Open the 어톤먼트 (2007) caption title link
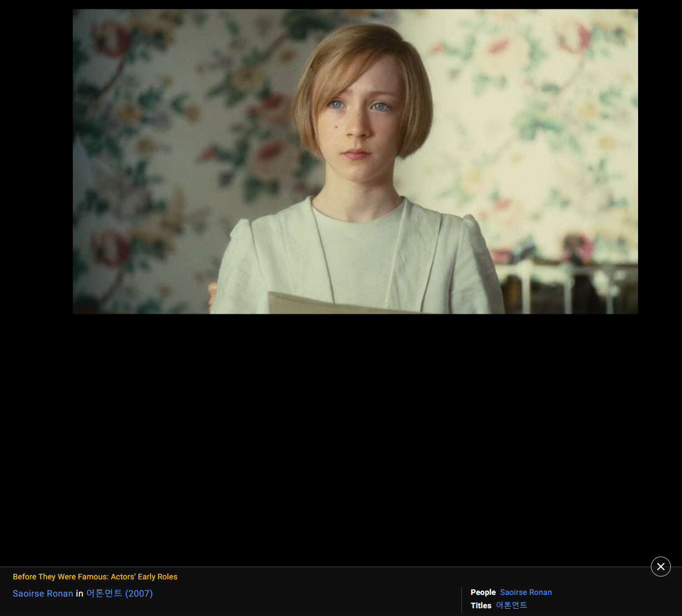682x616 pixels. [120, 593]
